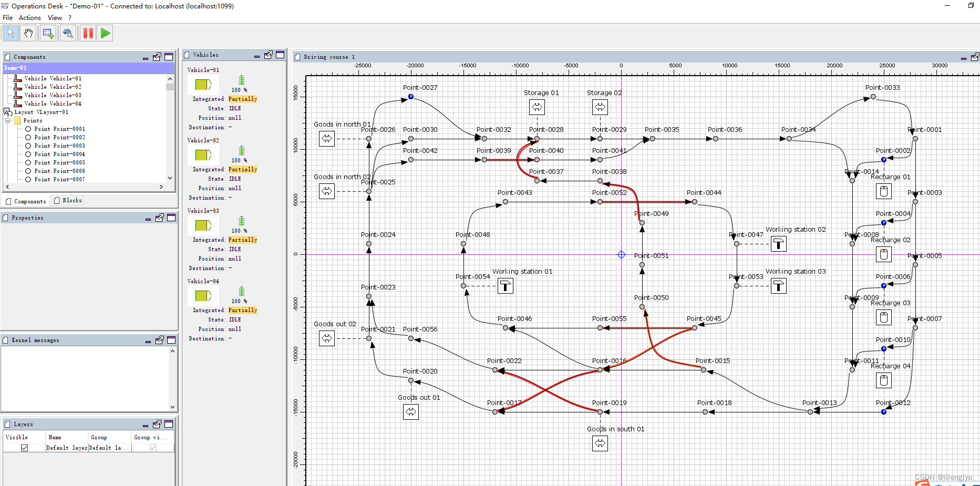This screenshot has width=980, height=486.
Task: Click Storage 02 location icon
Action: pyautogui.click(x=600, y=107)
